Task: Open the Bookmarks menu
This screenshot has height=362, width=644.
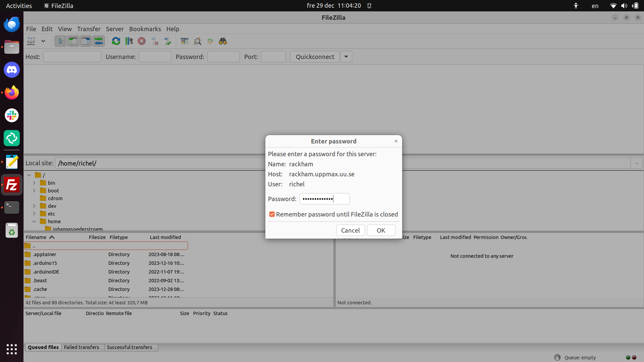Action: coord(145,29)
